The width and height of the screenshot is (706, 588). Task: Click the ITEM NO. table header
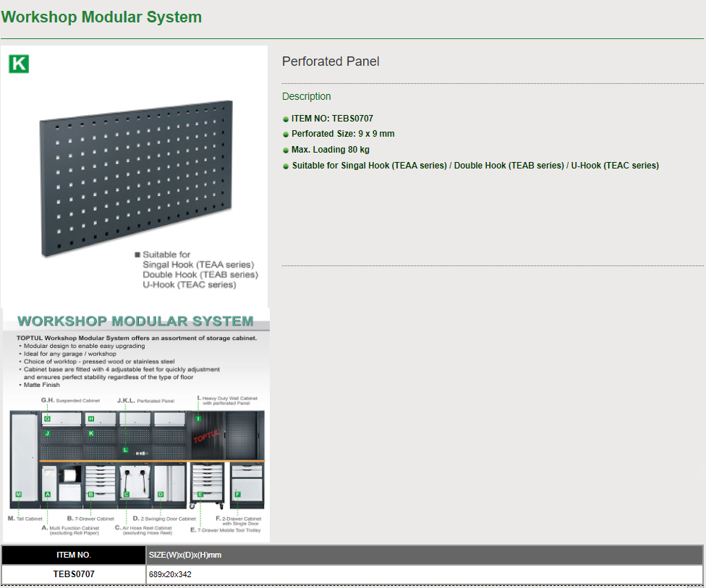coord(74,555)
